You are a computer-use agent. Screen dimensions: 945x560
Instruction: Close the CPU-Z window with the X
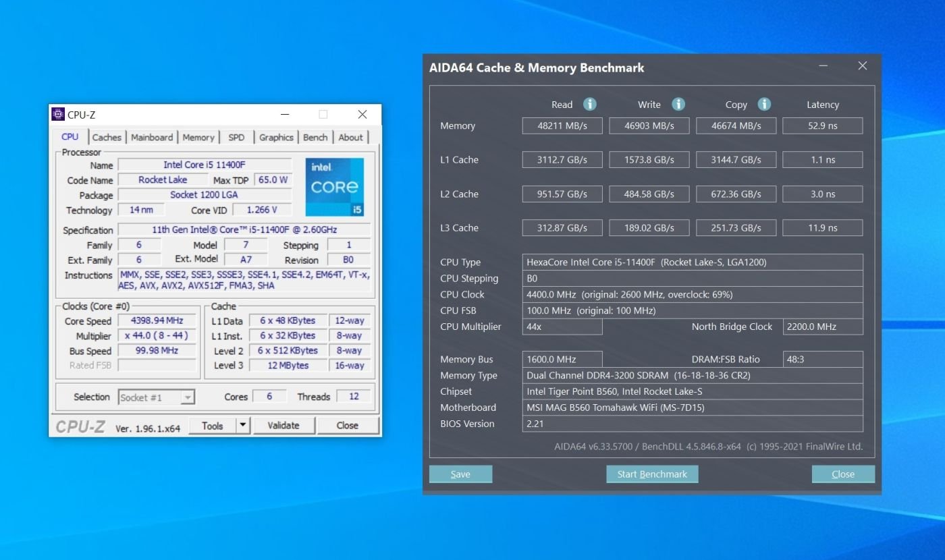click(362, 114)
